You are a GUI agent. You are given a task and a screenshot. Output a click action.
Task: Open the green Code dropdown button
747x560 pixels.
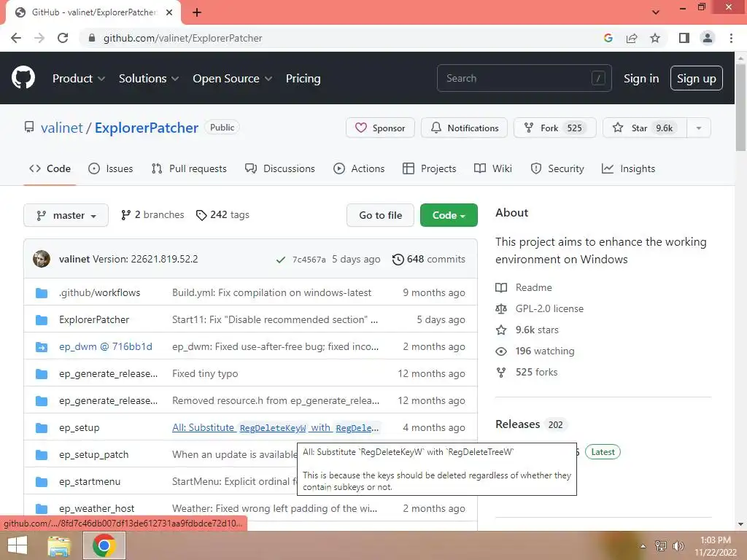tap(449, 215)
